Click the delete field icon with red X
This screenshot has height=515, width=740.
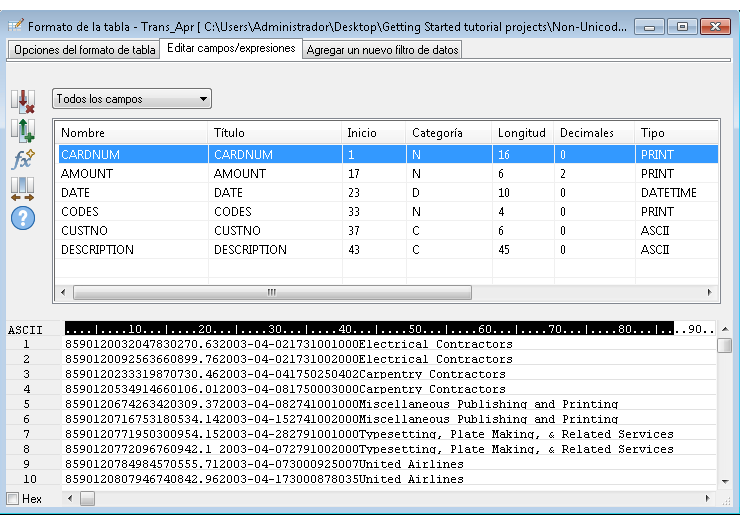coord(22,101)
